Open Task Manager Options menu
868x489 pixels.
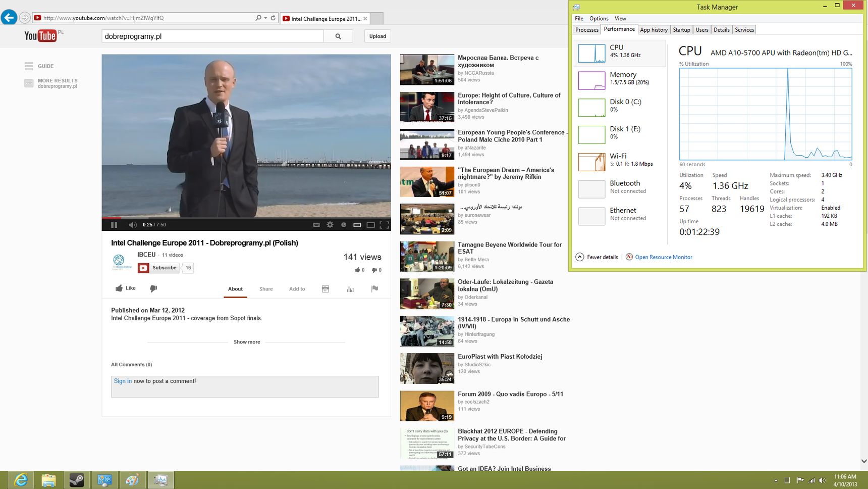(599, 19)
